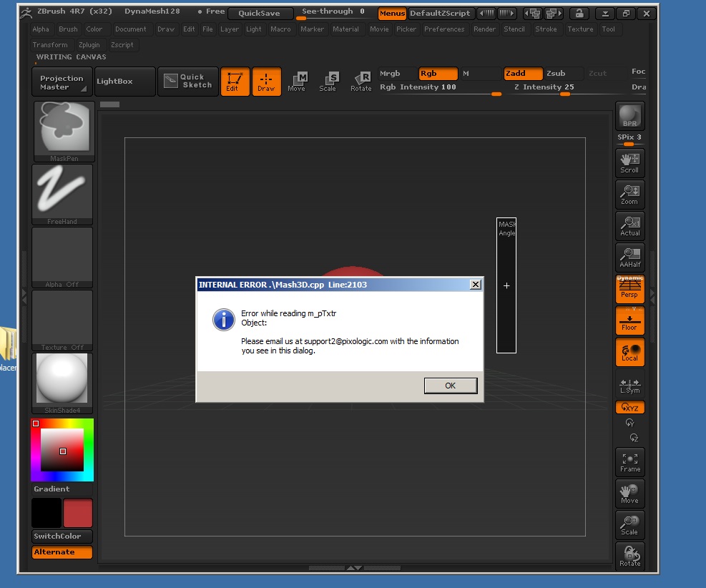Enable Zsub mode

(564, 74)
